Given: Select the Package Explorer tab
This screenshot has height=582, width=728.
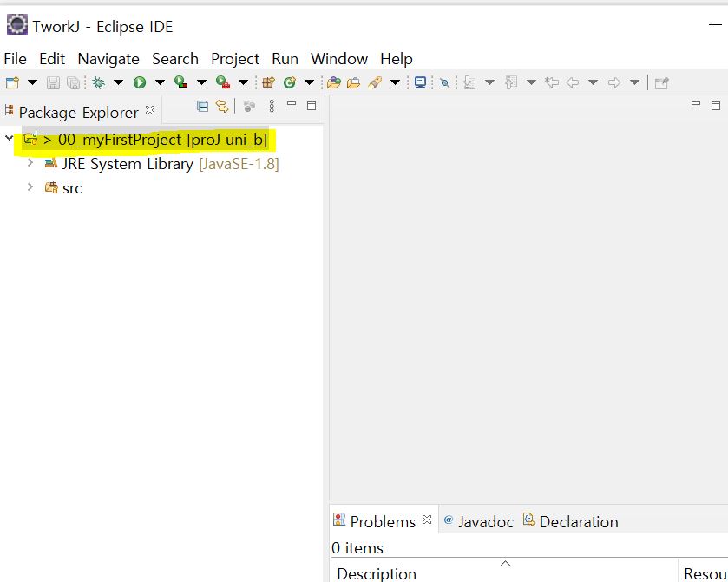Looking at the screenshot, I should tap(78, 112).
